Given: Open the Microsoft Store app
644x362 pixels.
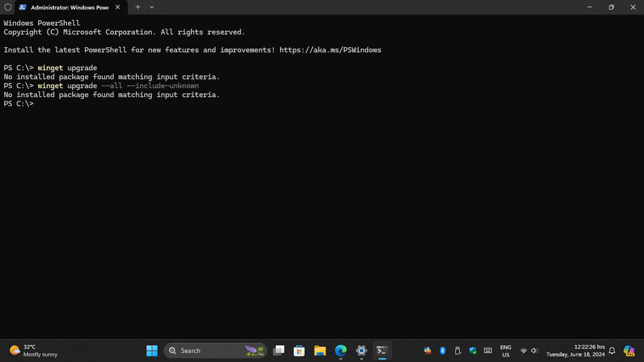Looking at the screenshot, I should (299, 350).
